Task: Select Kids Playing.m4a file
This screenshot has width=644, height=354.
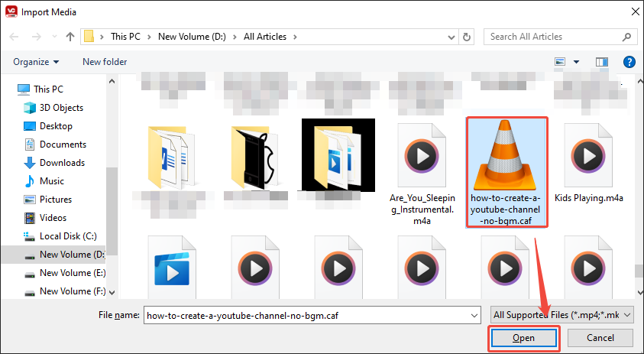Action: click(588, 163)
